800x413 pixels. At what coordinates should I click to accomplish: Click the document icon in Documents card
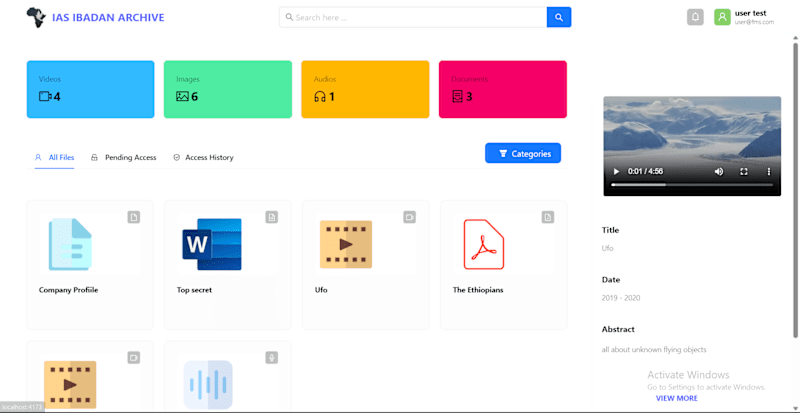click(457, 96)
